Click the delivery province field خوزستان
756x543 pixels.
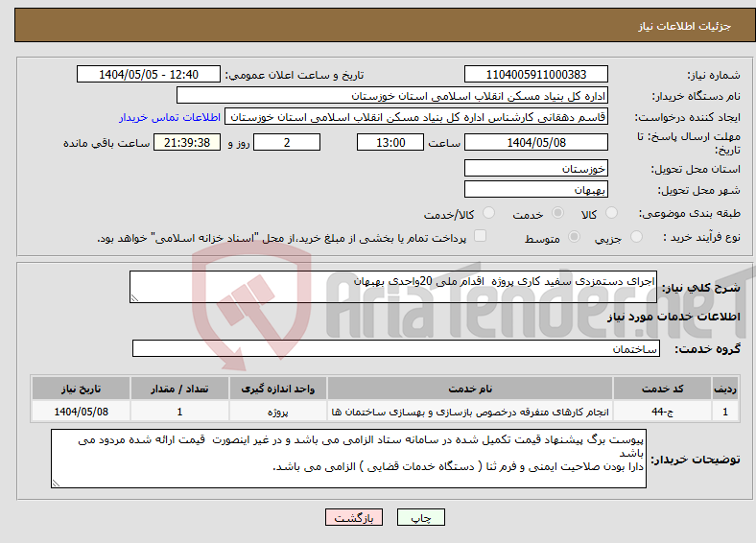tap(536, 168)
